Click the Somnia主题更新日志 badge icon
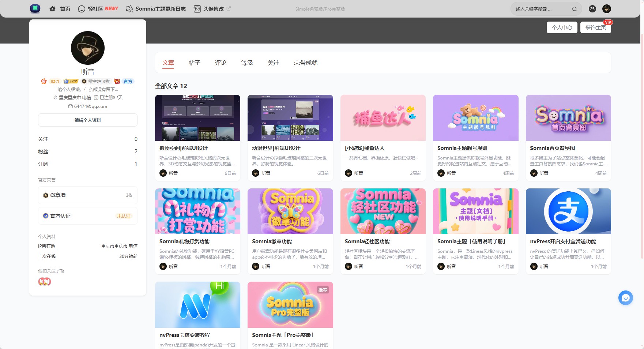Viewport: 644px width, 349px height. click(x=129, y=9)
